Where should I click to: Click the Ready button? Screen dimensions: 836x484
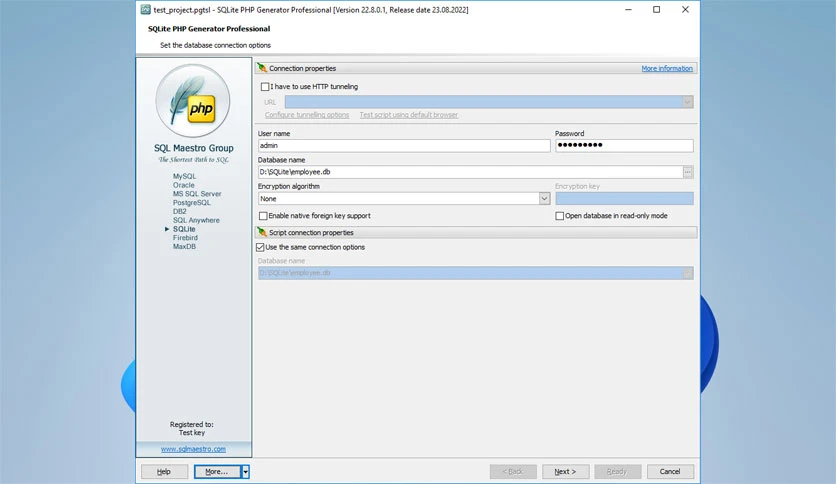click(617, 472)
